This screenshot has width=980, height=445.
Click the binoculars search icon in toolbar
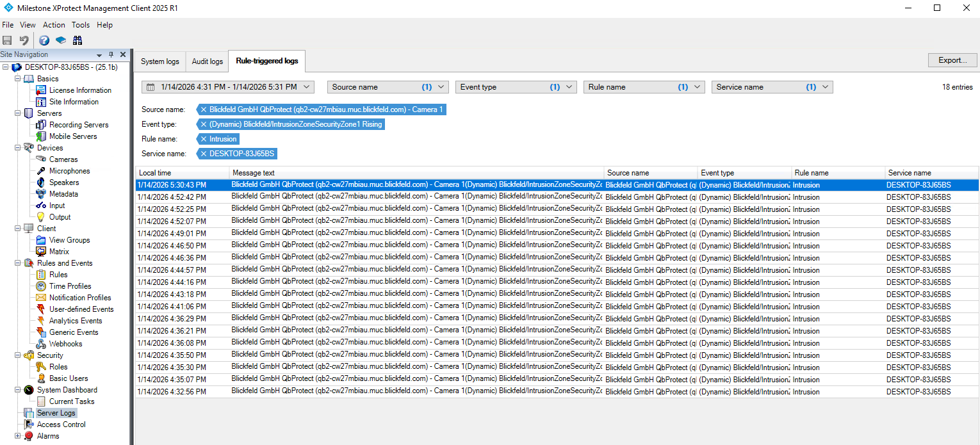78,40
